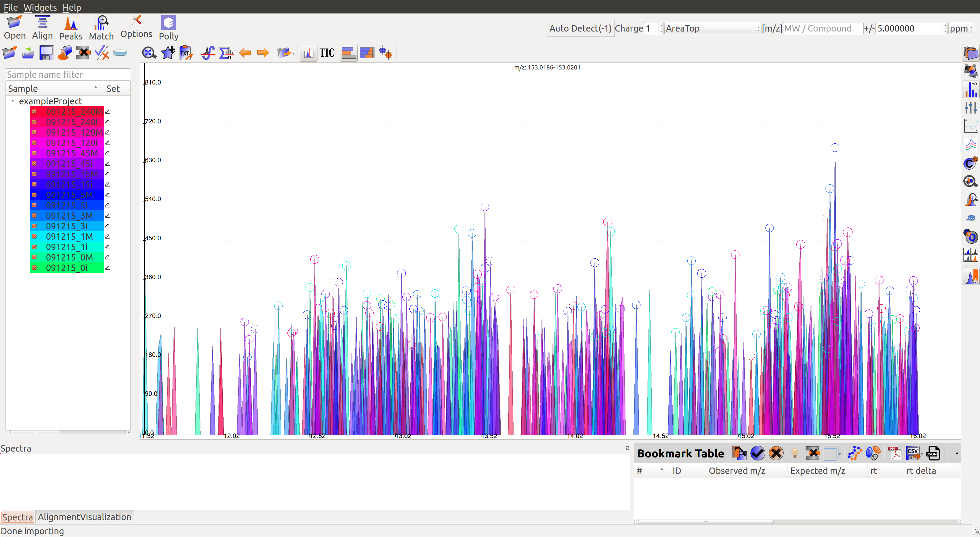Click the sliders settings icon in right sidebar
Screen dimensions: 980x537
point(971,108)
